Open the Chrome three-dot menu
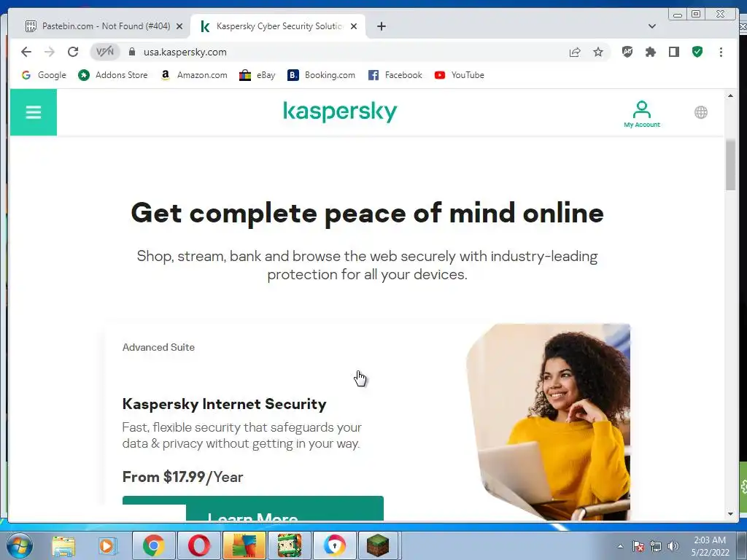 click(x=721, y=52)
